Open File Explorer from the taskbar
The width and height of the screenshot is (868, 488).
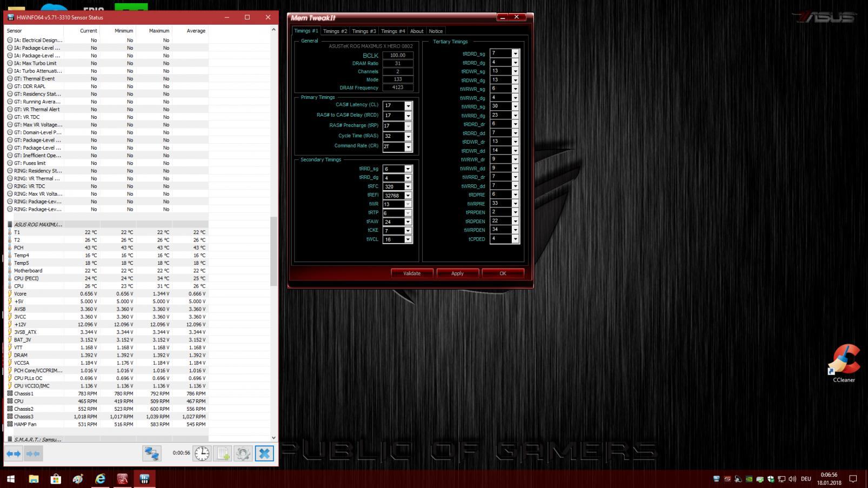pos(34,479)
